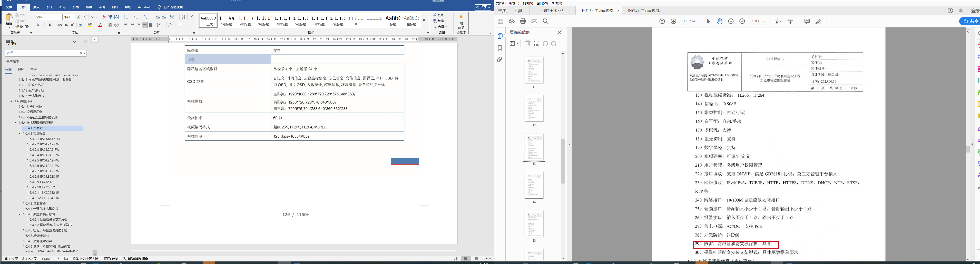Switch to the 页面 tab in navigation pane

tap(21, 69)
